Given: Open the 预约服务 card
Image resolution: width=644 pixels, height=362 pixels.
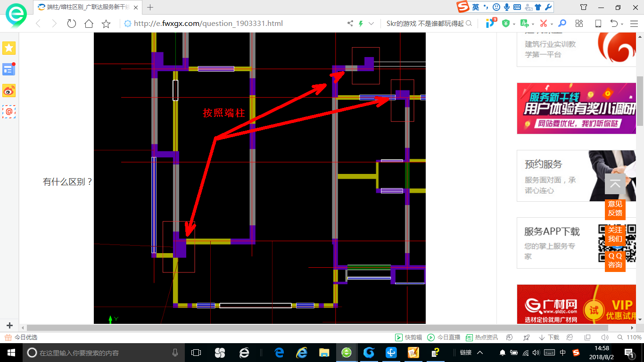Looking at the screenshot, I should click(576, 176).
